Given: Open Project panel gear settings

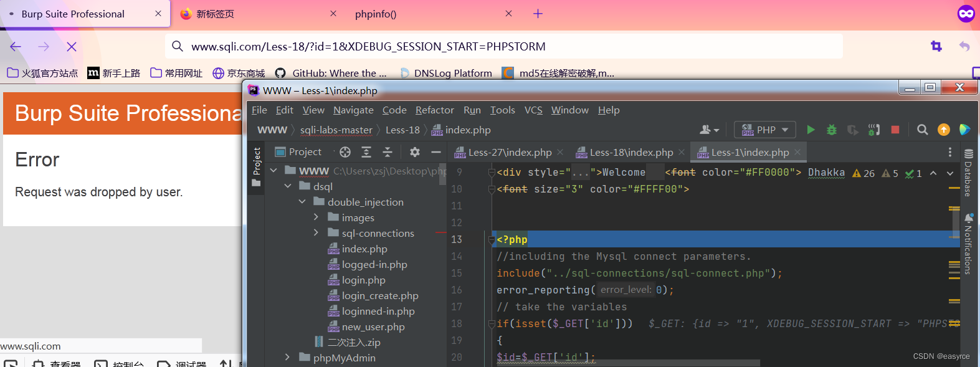Looking at the screenshot, I should tap(415, 152).
